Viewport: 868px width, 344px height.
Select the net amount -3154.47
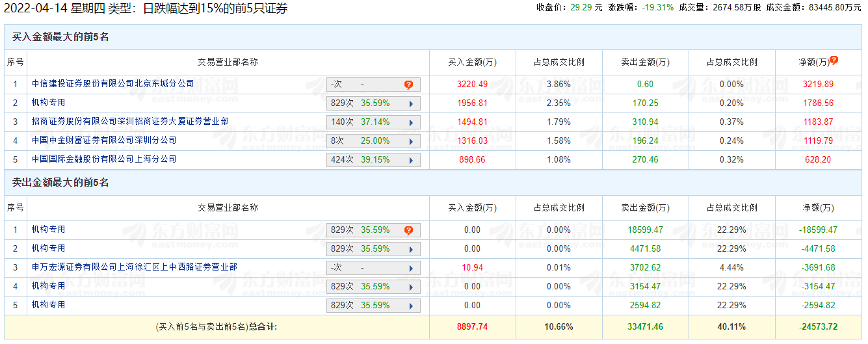818,287
